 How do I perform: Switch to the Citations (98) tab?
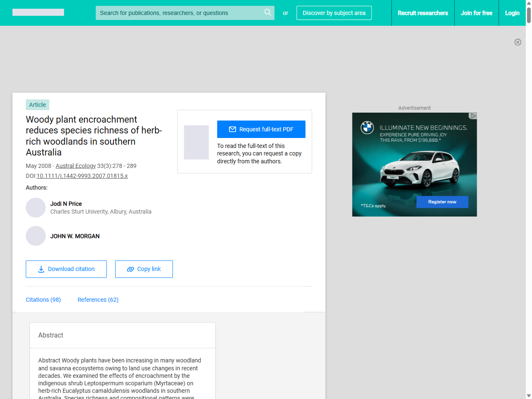pos(43,300)
